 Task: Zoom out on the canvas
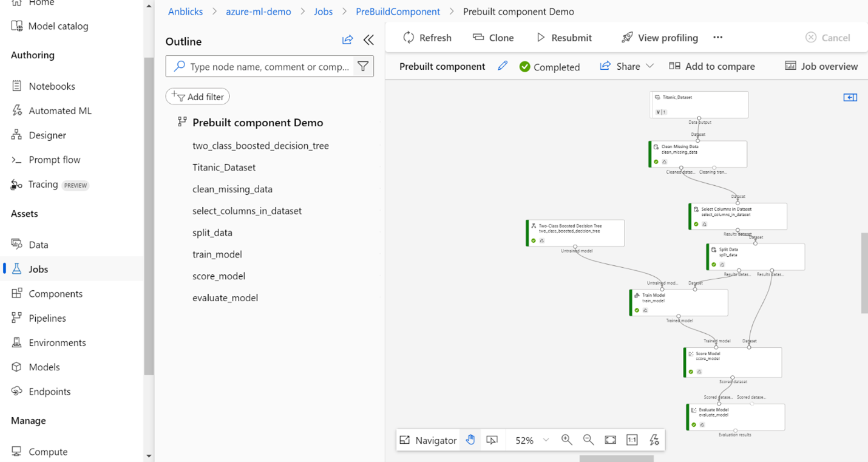(588, 440)
